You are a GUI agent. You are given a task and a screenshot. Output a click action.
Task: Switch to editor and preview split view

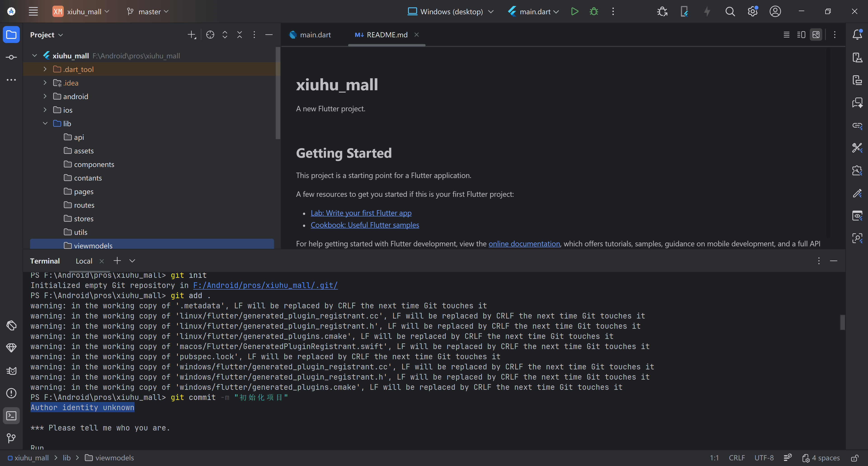pos(801,35)
